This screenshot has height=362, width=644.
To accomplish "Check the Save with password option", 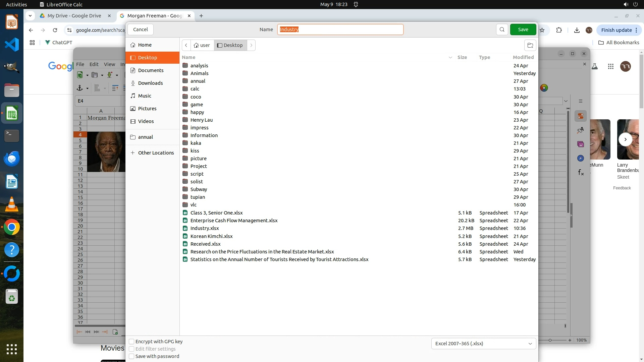I will pos(131,356).
